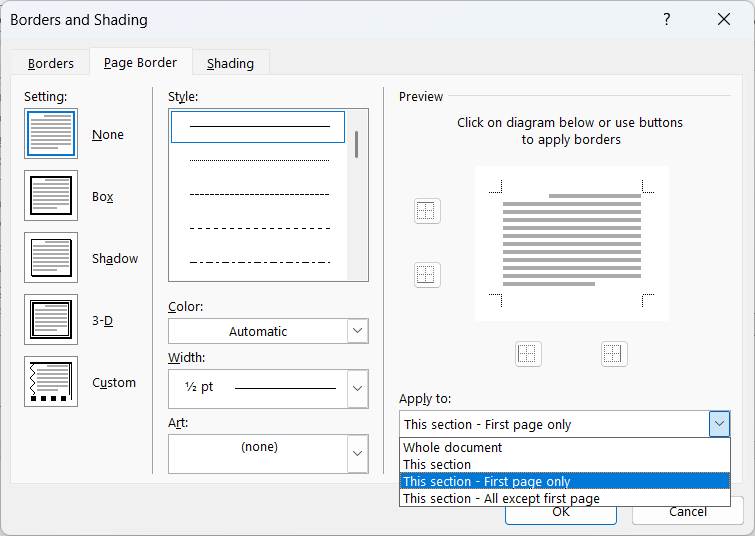Open the Width dropdown arrow
Screen dimensions: 755x536
click(x=357, y=389)
